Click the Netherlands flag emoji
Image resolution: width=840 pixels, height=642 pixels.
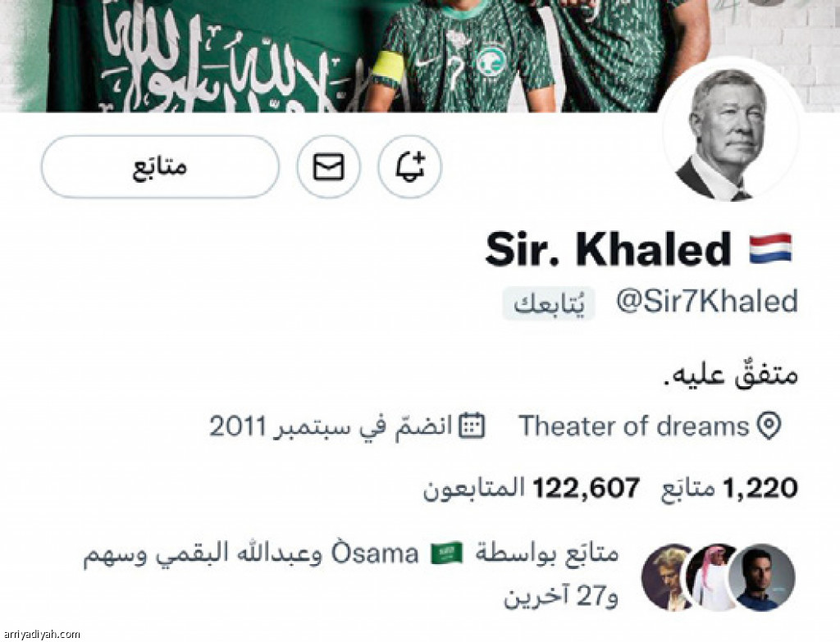[x=769, y=249]
